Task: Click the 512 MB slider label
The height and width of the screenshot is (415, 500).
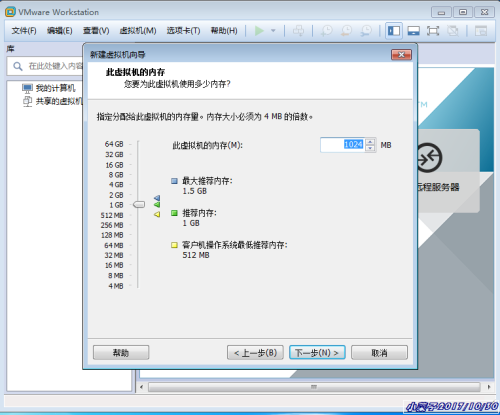Action: click(x=112, y=215)
